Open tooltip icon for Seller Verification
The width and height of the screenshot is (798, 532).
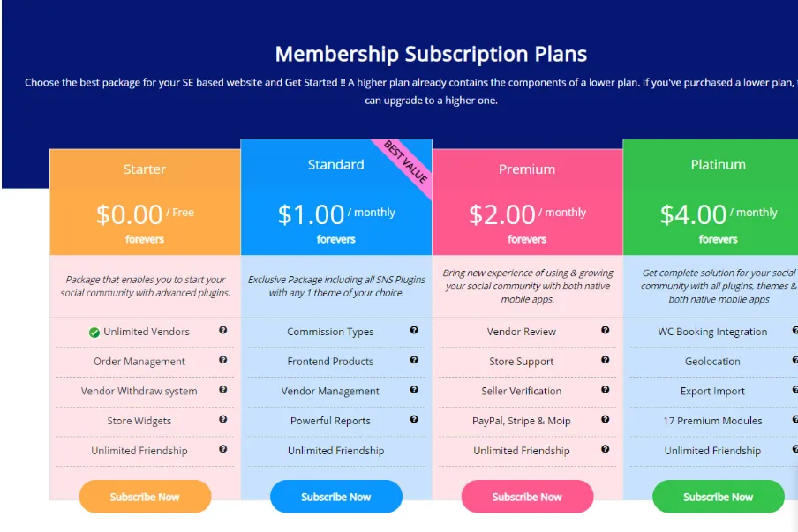(605, 390)
